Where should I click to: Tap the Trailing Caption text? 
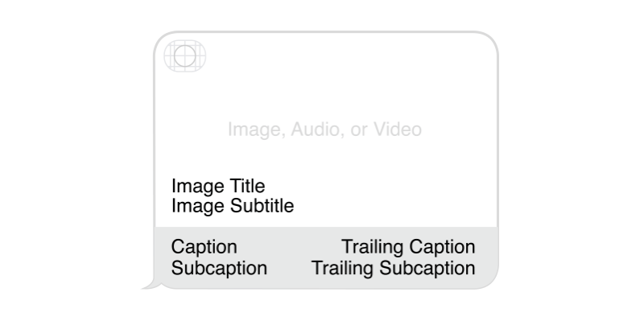pyautogui.click(x=408, y=247)
